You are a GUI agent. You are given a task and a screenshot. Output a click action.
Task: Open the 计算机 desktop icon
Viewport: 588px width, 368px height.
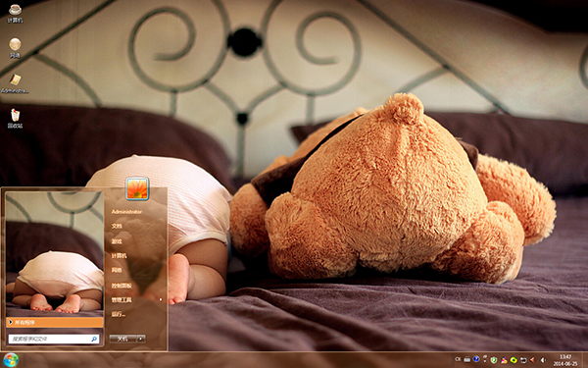click(x=15, y=13)
